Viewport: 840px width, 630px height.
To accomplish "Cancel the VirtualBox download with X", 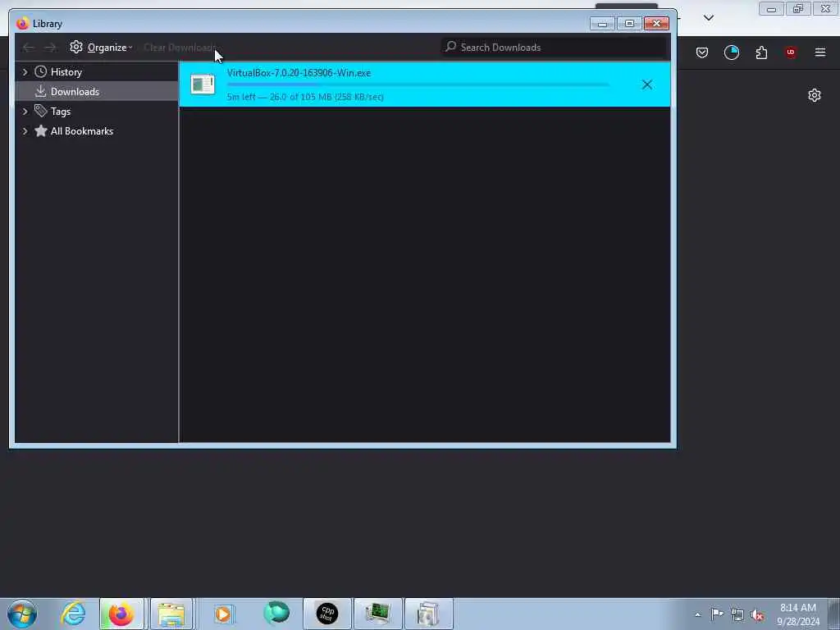I will click(x=646, y=84).
